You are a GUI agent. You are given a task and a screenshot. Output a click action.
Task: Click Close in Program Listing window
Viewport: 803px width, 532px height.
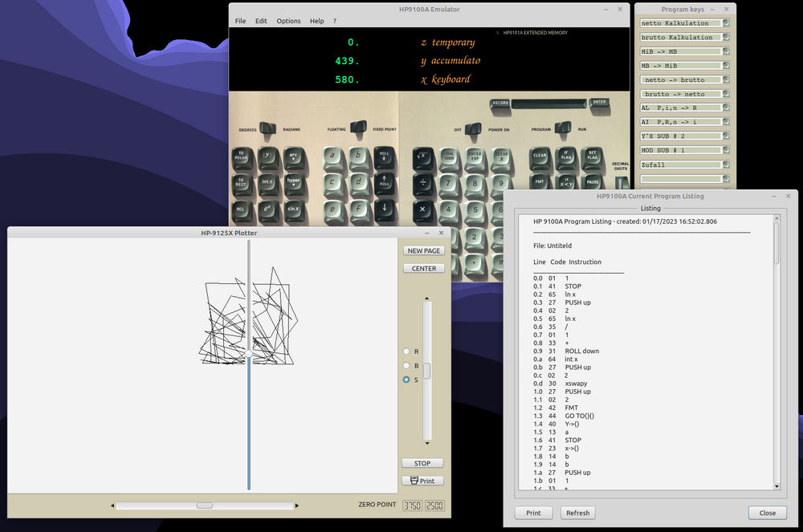pos(767,513)
